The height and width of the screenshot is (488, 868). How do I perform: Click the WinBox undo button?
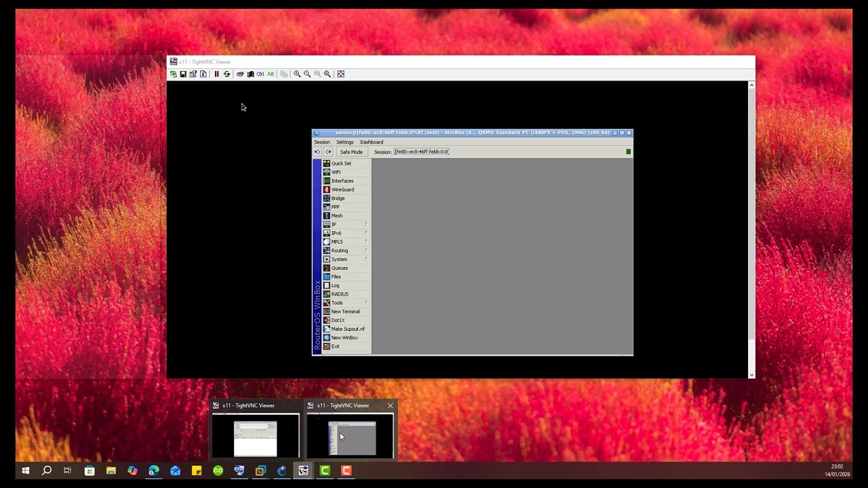[317, 152]
